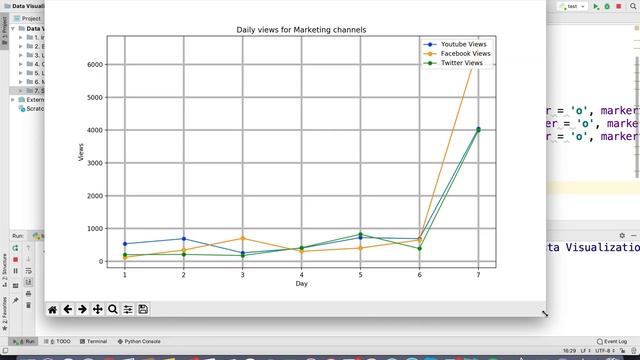Click the 'Day' x-axis label
Image resolution: width=640 pixels, height=360 pixels.
pyautogui.click(x=302, y=284)
